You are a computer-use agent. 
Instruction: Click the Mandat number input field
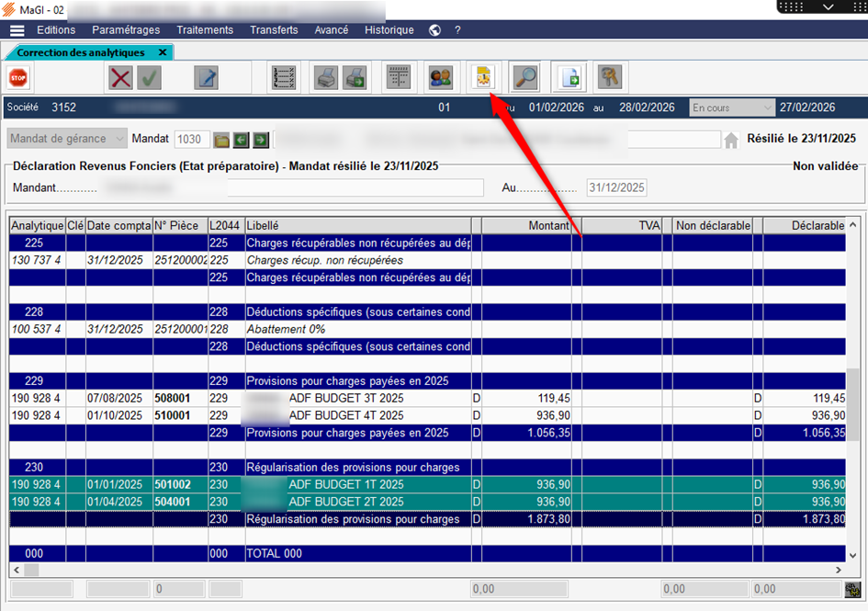click(191, 140)
